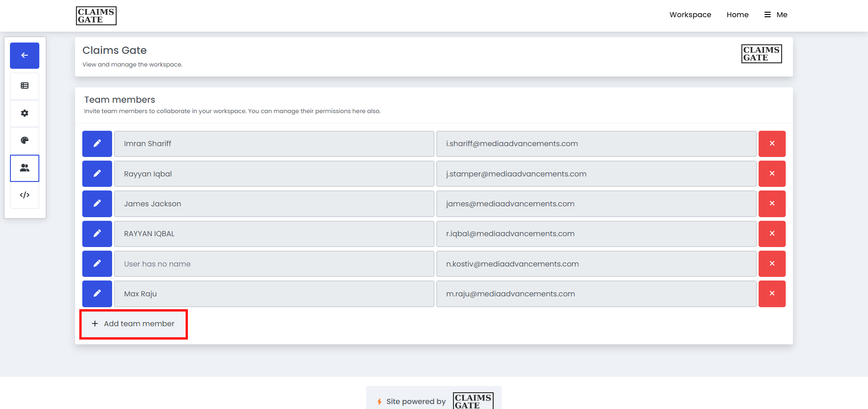Click Add team member button
Viewport: 868px width, 409px height.
pyautogui.click(x=133, y=324)
